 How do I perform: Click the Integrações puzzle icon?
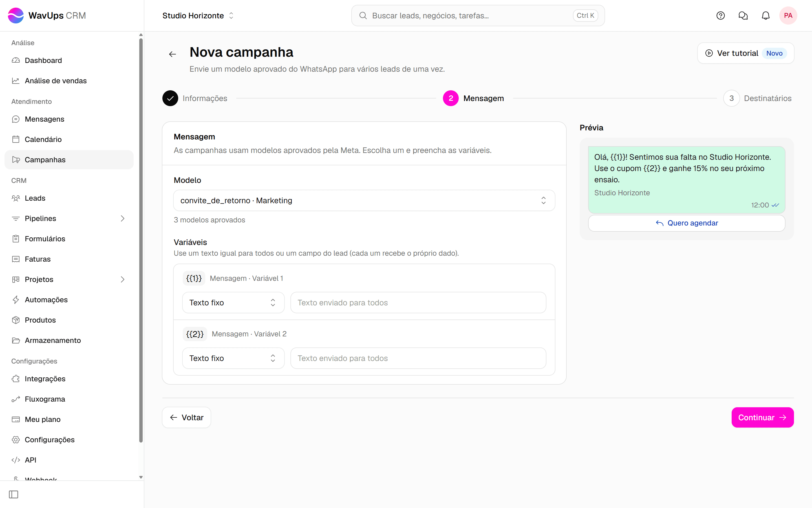pos(16,379)
